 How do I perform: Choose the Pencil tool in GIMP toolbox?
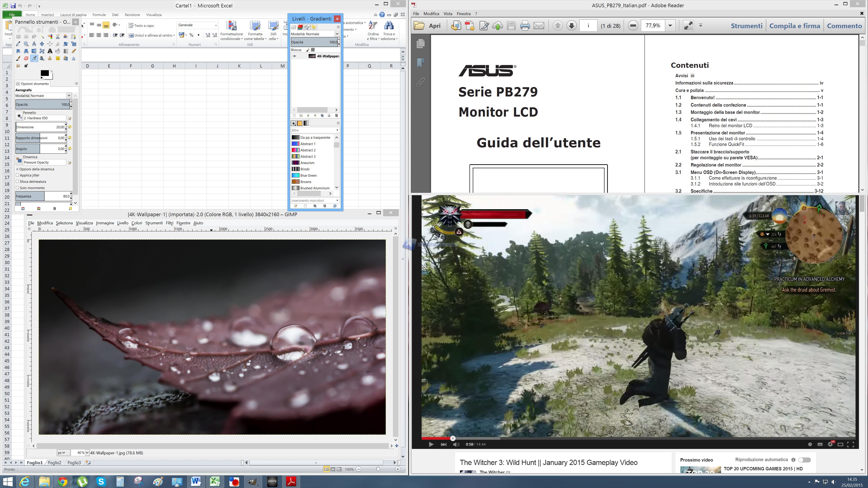click(74, 51)
